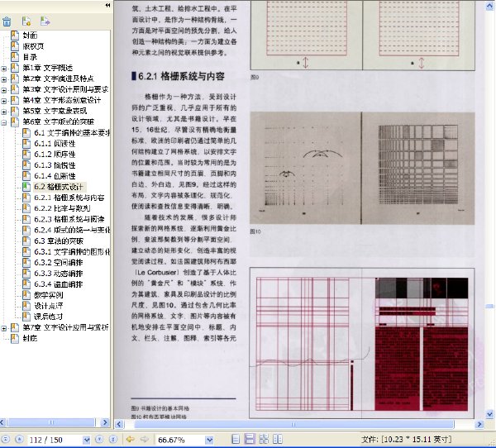
Task: Click the bookmark page icon with purple arrow
Action: tap(45, 21)
